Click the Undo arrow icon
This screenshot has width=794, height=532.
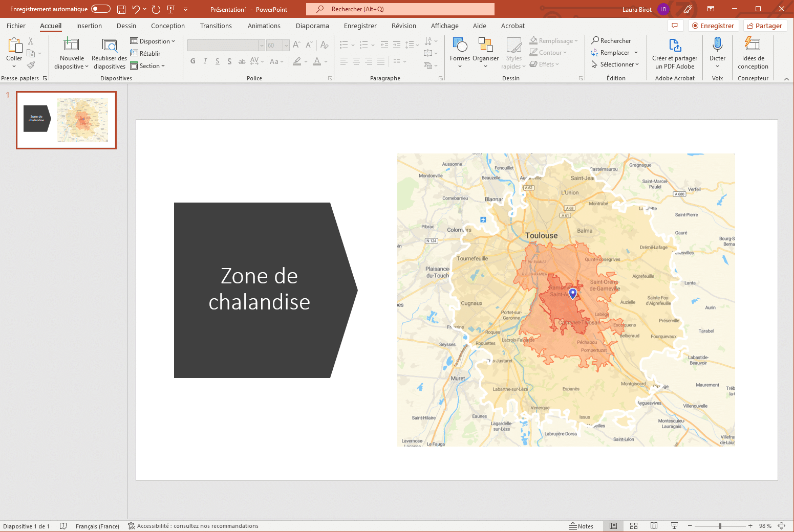click(x=136, y=9)
